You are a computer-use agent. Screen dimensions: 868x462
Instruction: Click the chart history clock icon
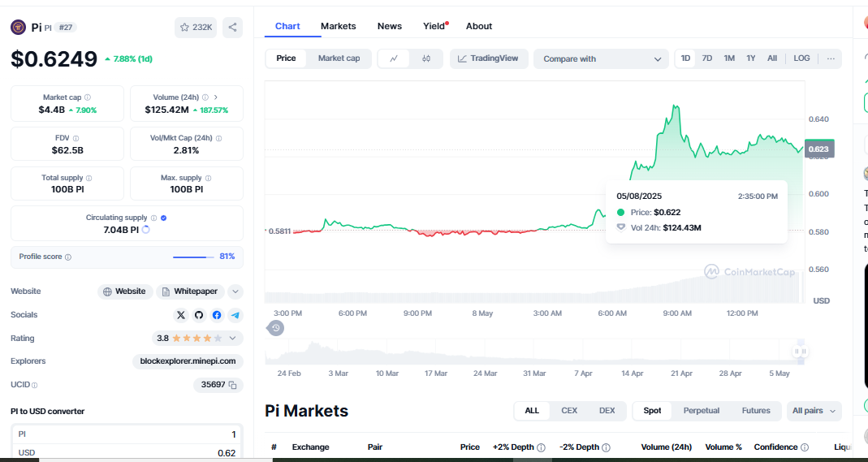click(276, 328)
